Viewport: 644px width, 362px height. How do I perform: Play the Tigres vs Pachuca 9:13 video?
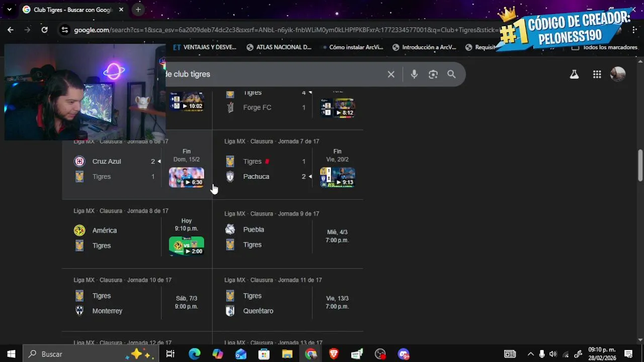[x=338, y=177]
